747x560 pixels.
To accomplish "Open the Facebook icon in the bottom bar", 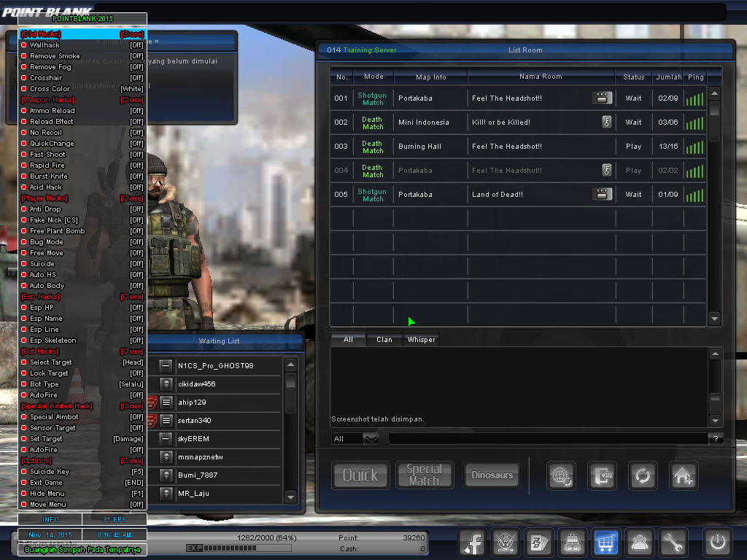I will tap(473, 542).
